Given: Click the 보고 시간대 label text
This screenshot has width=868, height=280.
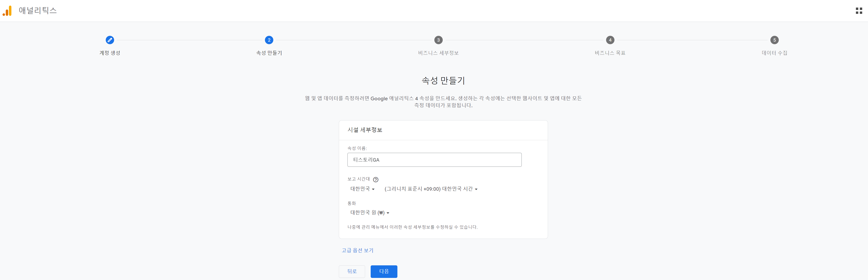Looking at the screenshot, I should pyautogui.click(x=359, y=179).
